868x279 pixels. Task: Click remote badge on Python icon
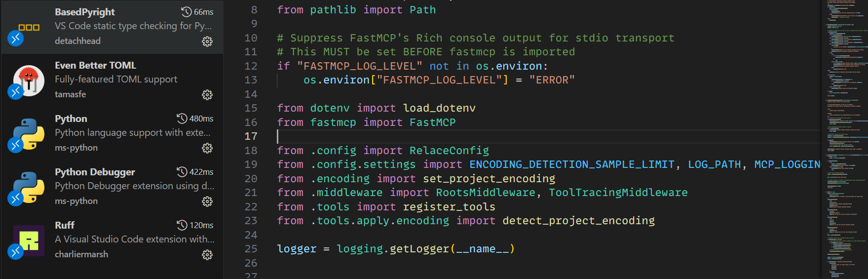tap(16, 145)
